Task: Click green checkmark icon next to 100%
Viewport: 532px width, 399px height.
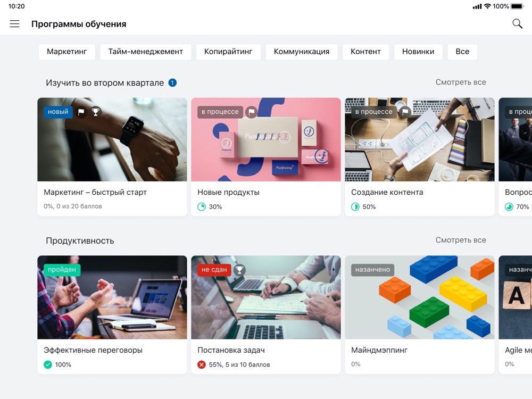Action: 48,364
